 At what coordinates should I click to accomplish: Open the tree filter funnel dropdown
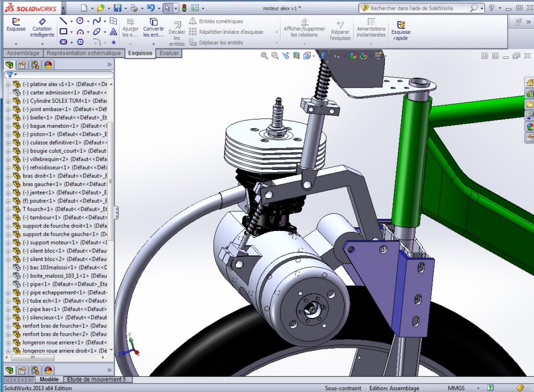point(13,75)
